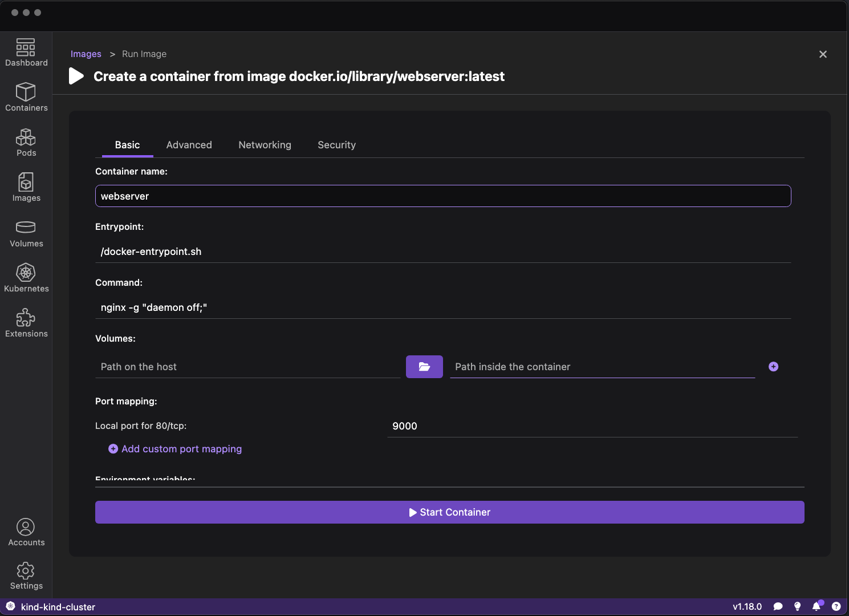Click the Container name input field

[x=442, y=196]
